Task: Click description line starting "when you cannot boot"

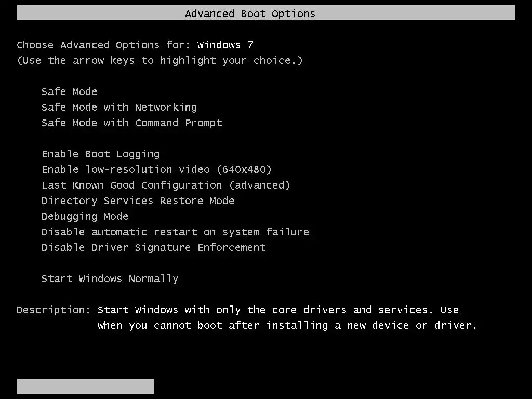Action: pyautogui.click(x=287, y=326)
